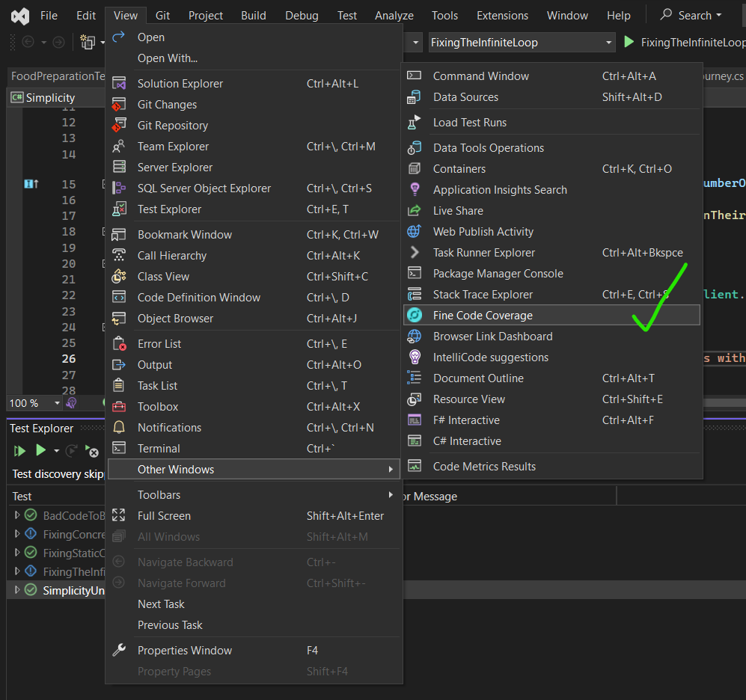The image size is (746, 700).
Task: Select Full Screen menu entry
Action: [x=254, y=515]
